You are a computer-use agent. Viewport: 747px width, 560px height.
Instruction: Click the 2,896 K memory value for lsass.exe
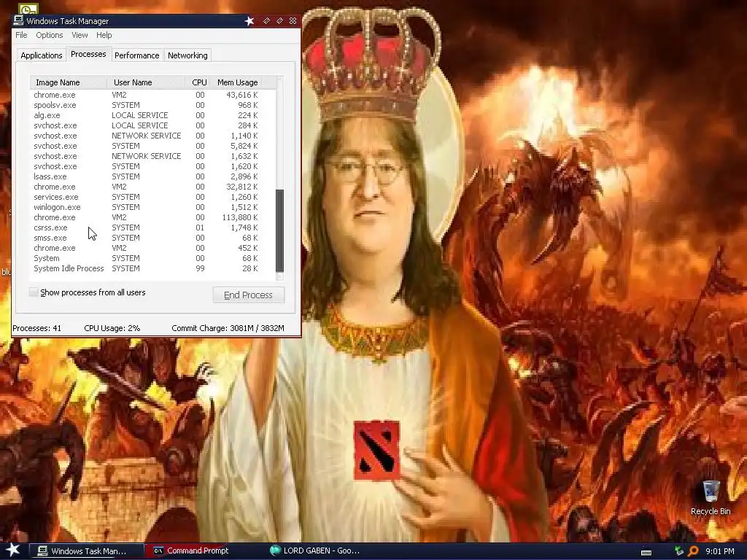coord(244,176)
